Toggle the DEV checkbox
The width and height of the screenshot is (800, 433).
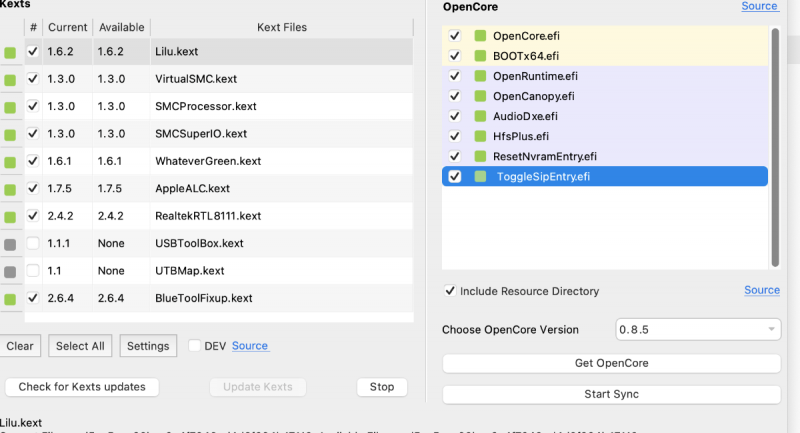click(195, 346)
